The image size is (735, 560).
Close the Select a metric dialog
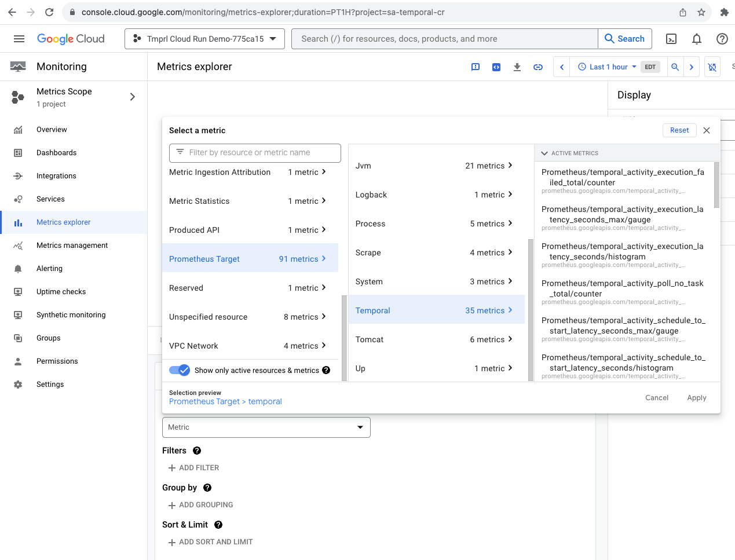707,130
